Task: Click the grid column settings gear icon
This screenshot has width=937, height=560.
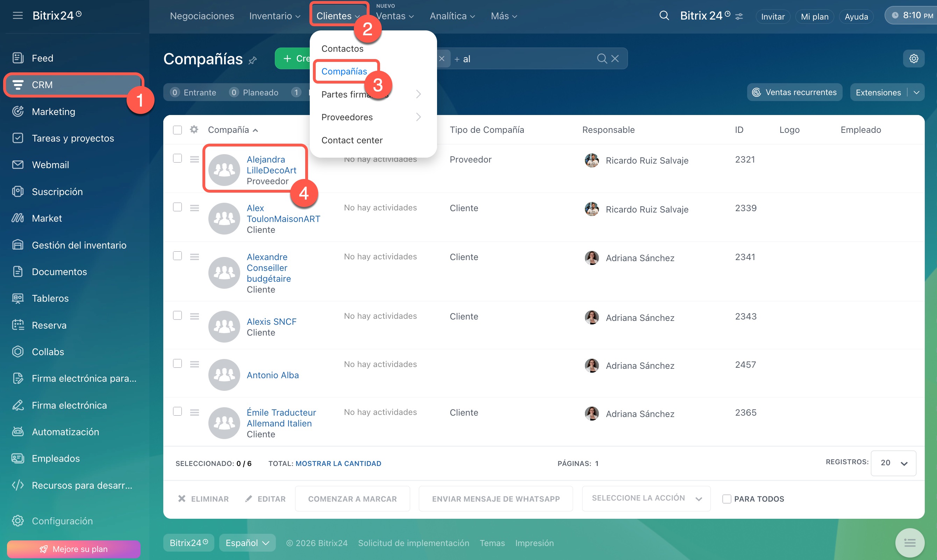Action: click(x=194, y=129)
